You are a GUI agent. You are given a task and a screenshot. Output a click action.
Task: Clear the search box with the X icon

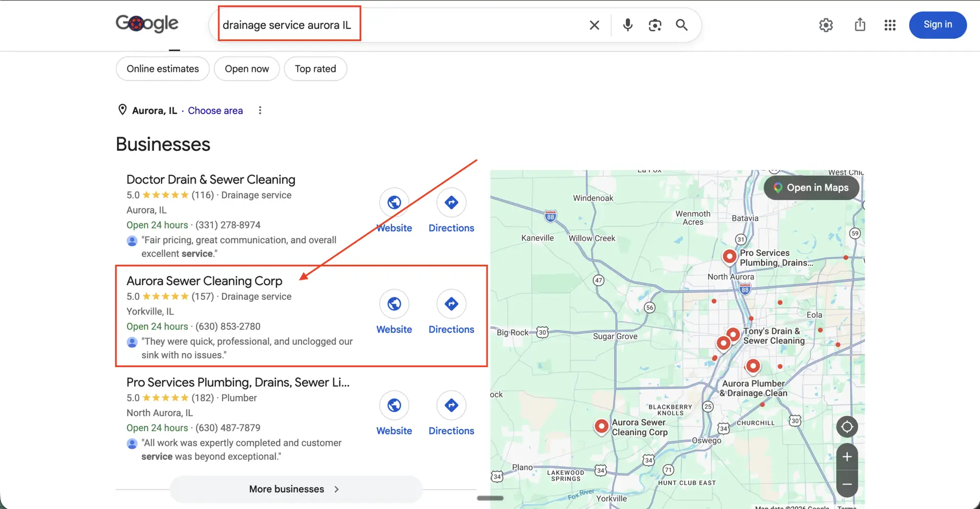[594, 25]
